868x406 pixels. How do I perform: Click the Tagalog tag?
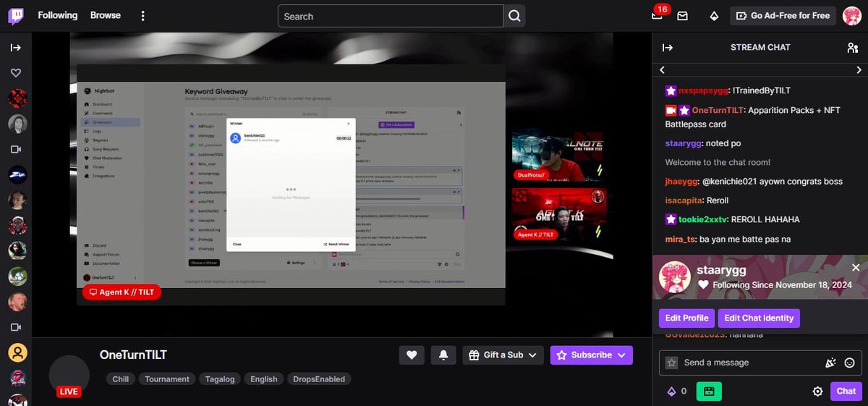(x=220, y=378)
